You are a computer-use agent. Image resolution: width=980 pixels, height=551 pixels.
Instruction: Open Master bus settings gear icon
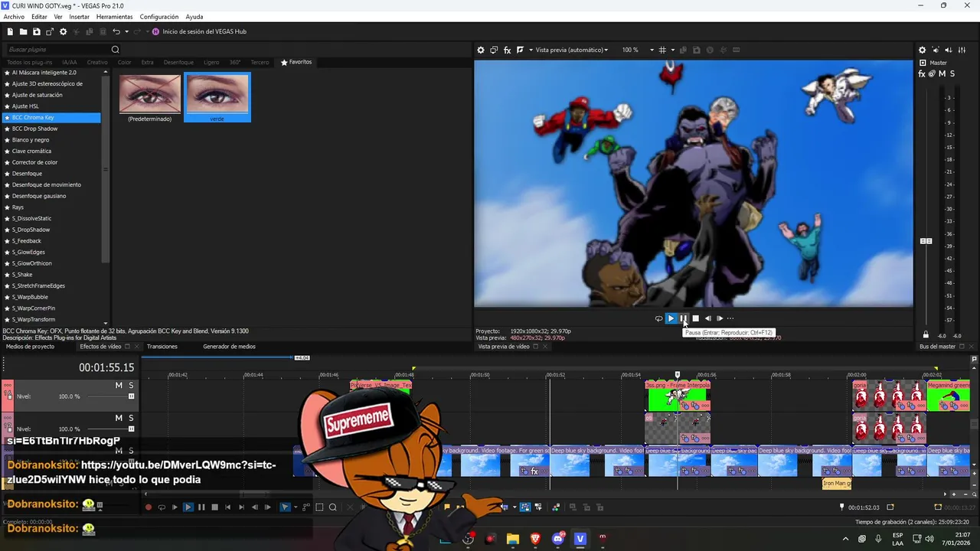point(922,50)
